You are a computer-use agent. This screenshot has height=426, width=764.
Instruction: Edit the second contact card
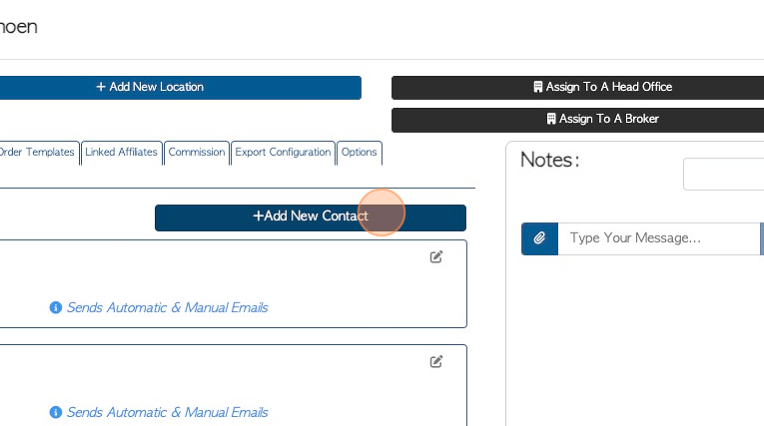436,362
